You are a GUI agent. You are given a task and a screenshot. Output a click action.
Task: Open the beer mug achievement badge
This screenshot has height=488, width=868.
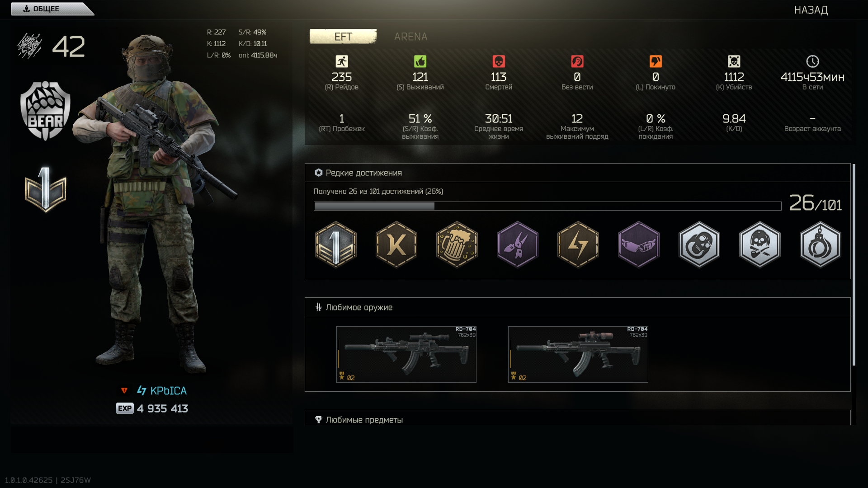tap(457, 244)
